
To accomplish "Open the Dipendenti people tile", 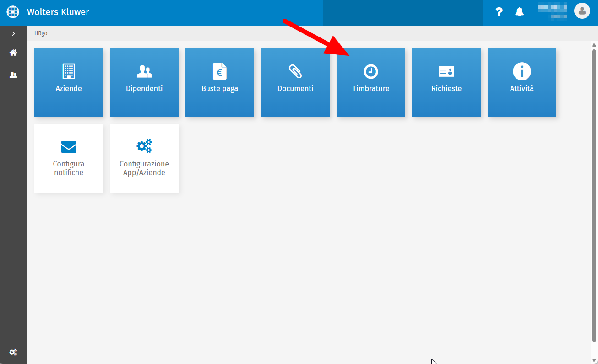I will point(144,83).
